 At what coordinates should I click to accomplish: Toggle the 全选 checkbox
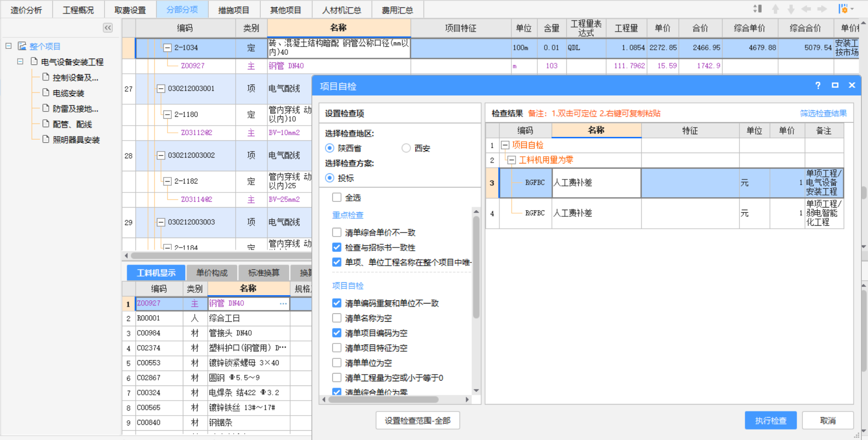(x=337, y=197)
